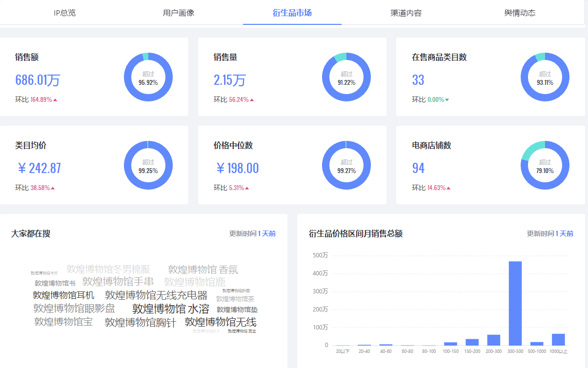This screenshot has height=368, width=588.
Task: Click the 20以下 axis label
Action: (343, 351)
